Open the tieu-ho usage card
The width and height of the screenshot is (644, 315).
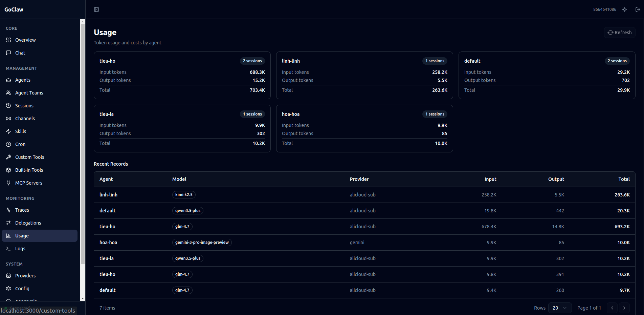pyautogui.click(x=182, y=75)
